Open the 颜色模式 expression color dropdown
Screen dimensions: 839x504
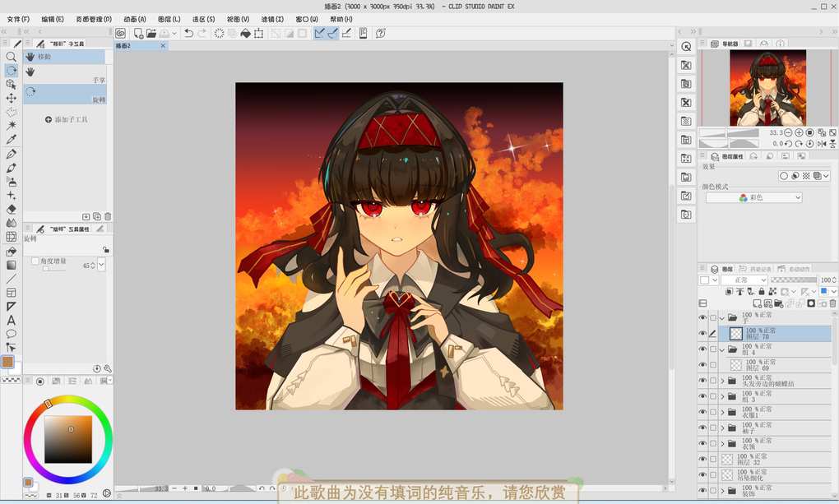[x=754, y=197]
